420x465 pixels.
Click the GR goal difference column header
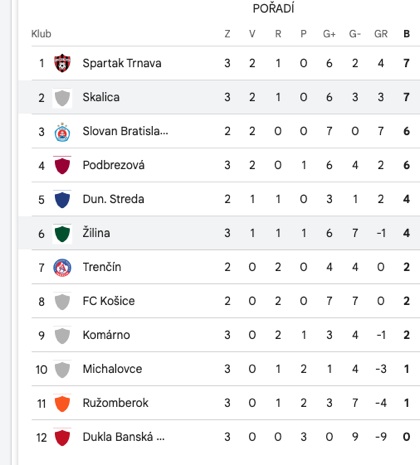pyautogui.click(x=381, y=34)
